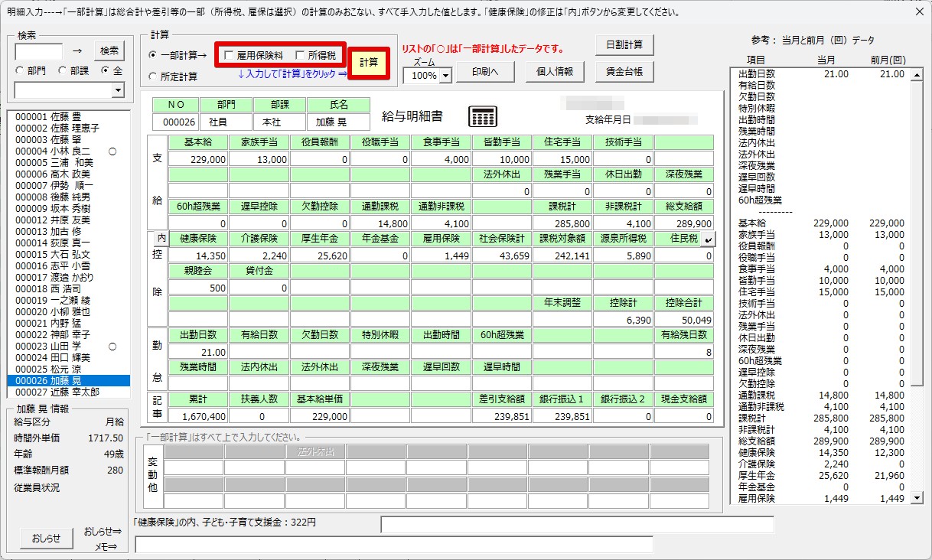Expand the search filter combo box

click(118, 90)
